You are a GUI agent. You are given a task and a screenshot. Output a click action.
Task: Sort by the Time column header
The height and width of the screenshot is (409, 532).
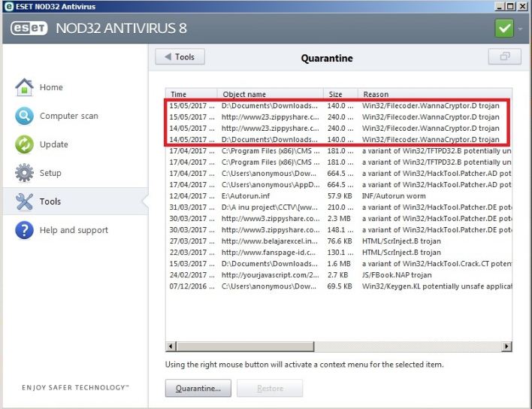click(192, 94)
